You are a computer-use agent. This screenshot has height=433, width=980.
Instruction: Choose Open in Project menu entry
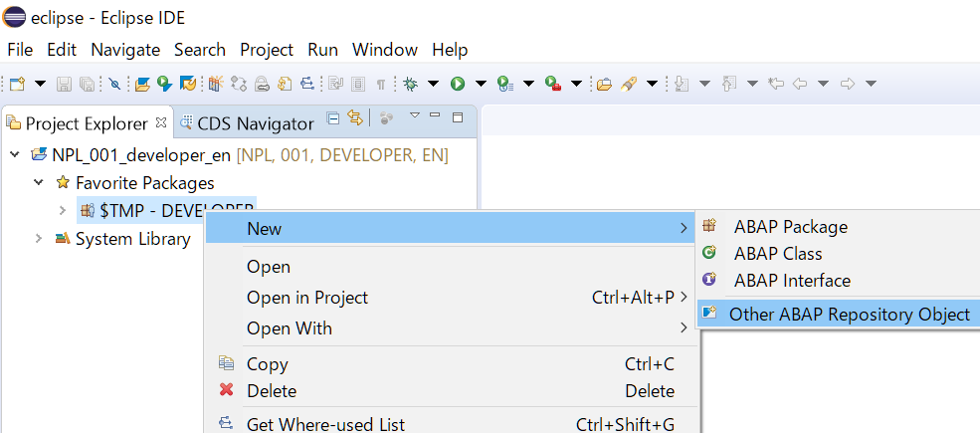click(450, 298)
